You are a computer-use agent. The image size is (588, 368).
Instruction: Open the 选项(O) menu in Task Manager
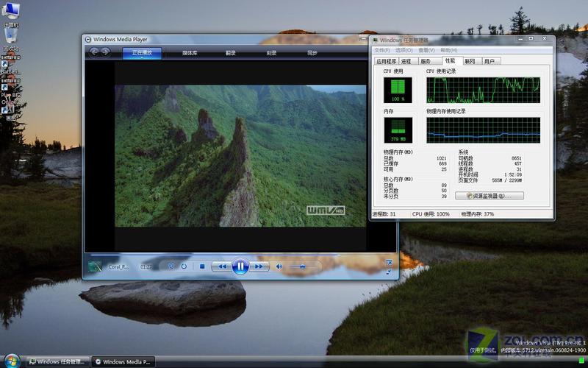(x=404, y=50)
